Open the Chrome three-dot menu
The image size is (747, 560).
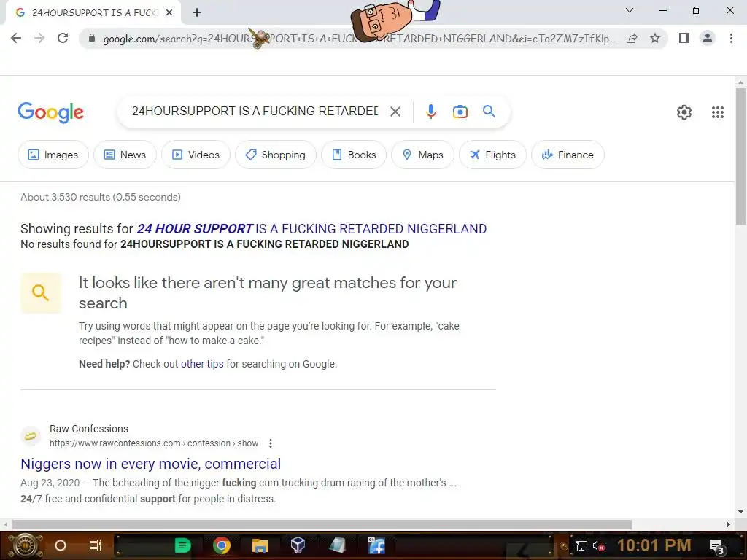coord(731,38)
